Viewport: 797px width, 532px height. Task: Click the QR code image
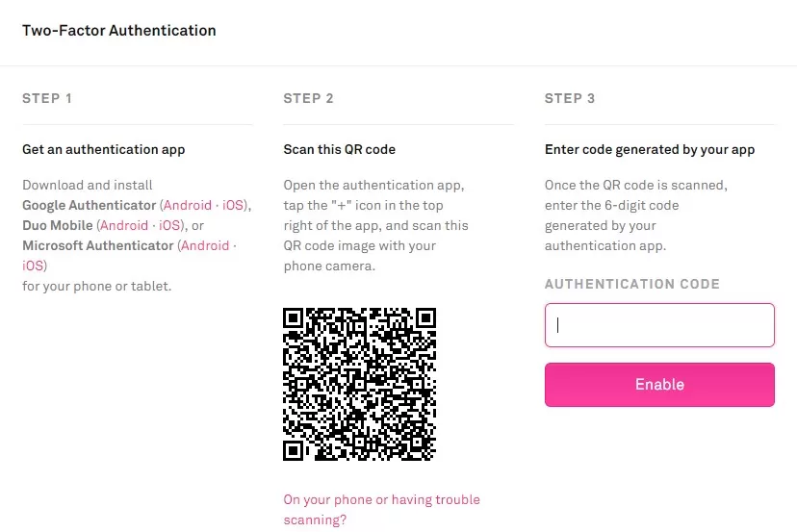click(359, 384)
